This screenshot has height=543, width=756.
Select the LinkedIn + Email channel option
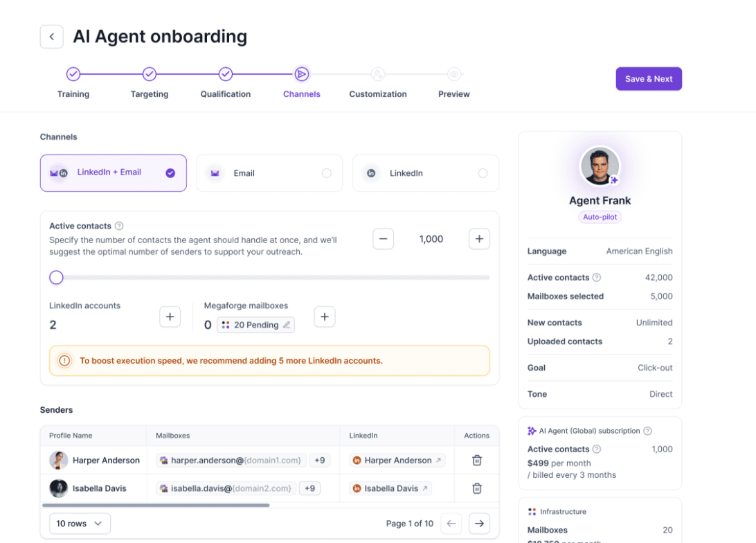pos(114,173)
